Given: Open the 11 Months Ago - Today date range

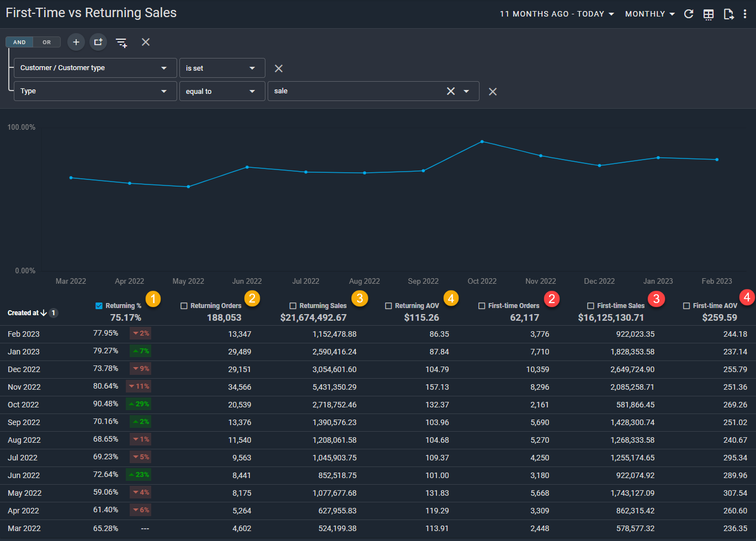Looking at the screenshot, I should pyautogui.click(x=557, y=14).
